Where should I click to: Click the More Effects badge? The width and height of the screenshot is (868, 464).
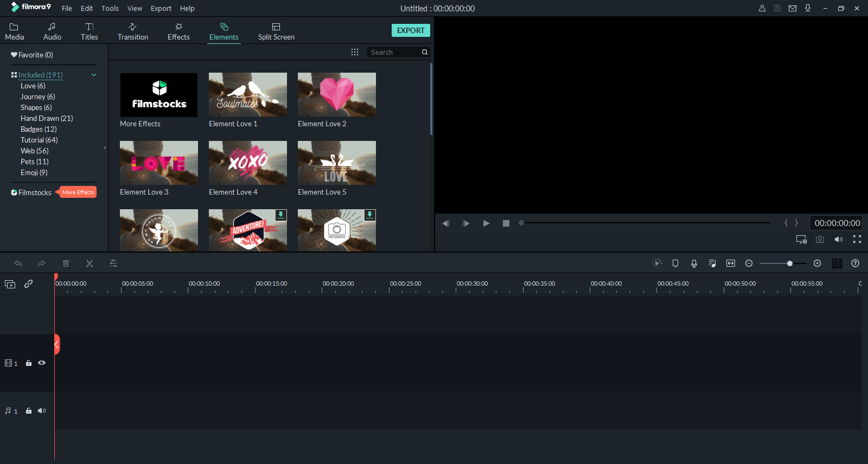77,192
